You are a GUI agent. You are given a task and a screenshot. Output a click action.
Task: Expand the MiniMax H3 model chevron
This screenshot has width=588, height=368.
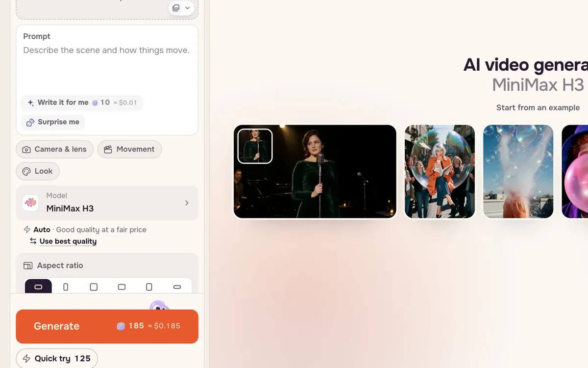[187, 203]
